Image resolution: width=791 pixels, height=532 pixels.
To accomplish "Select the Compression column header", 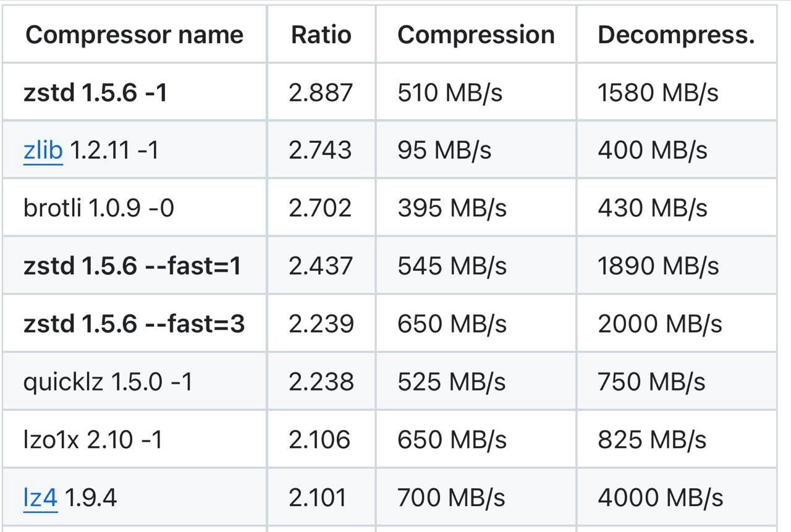I will pos(476,35).
